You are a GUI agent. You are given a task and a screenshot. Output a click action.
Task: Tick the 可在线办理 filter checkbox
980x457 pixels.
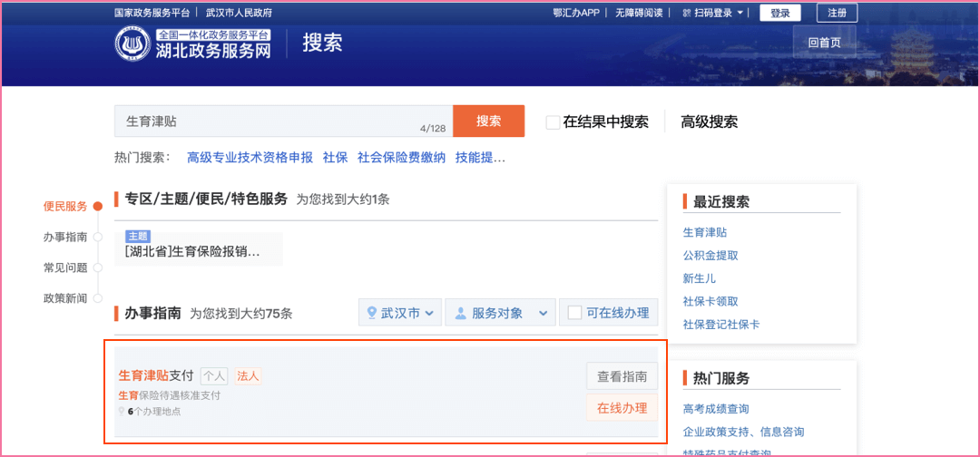(x=574, y=313)
